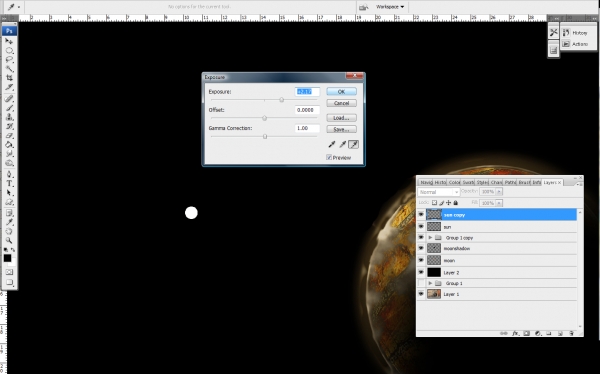Viewport: 600px width, 374px height.
Task: Select the Custom Shape tool
Action: pos(9,202)
